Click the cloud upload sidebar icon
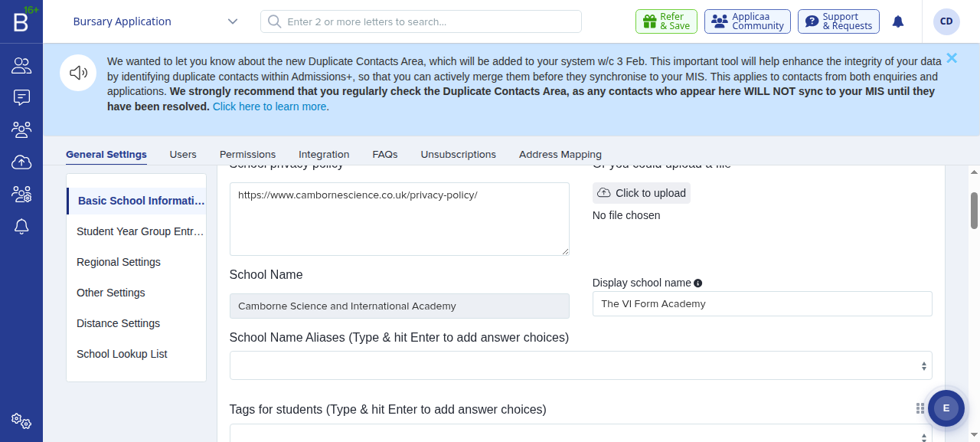The height and width of the screenshot is (442, 980). (21, 162)
